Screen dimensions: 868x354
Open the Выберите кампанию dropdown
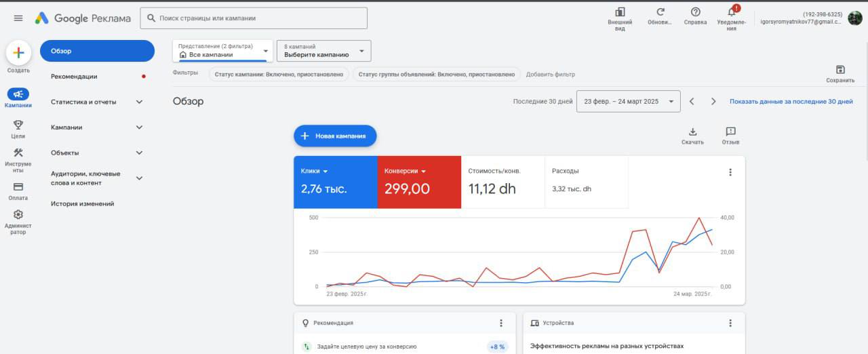pos(324,51)
